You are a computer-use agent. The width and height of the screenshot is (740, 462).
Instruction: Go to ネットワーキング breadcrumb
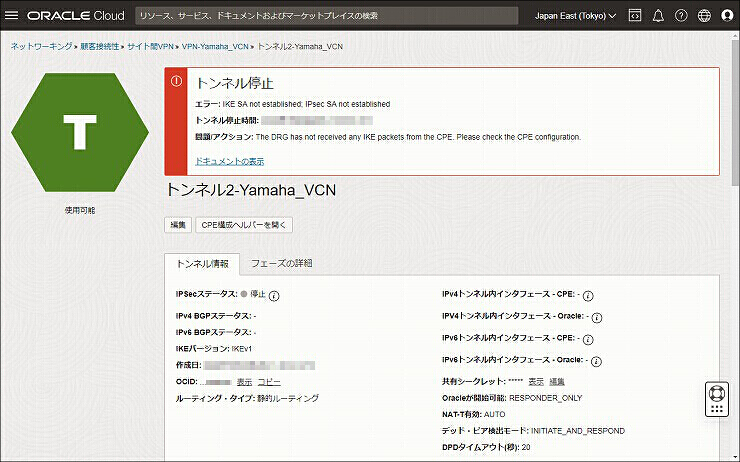coord(41,46)
